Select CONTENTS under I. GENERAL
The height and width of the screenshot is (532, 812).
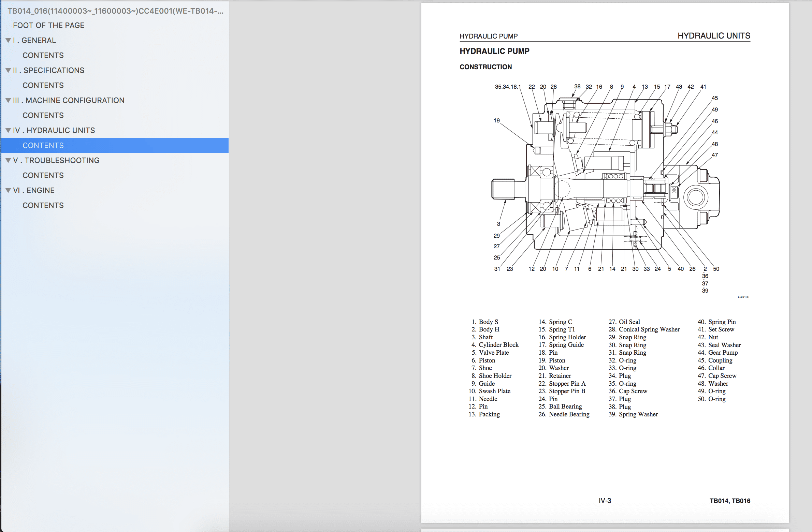pyautogui.click(x=43, y=55)
